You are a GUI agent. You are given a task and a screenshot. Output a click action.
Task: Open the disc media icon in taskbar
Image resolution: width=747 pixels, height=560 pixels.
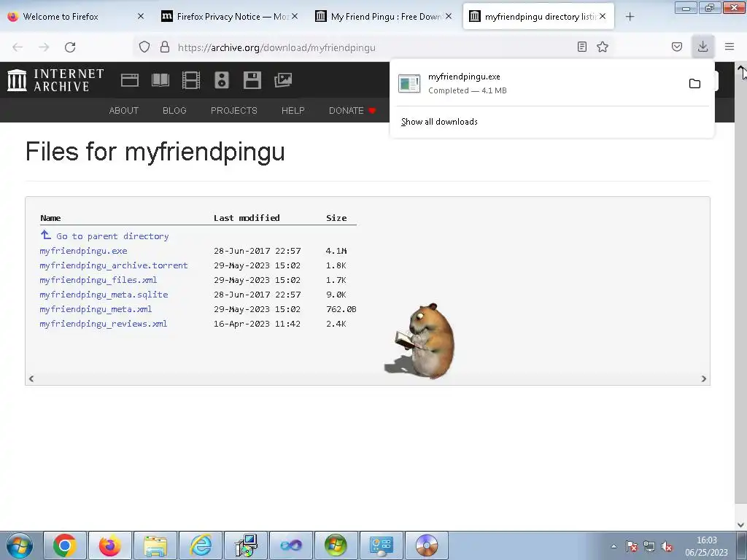(x=427, y=545)
